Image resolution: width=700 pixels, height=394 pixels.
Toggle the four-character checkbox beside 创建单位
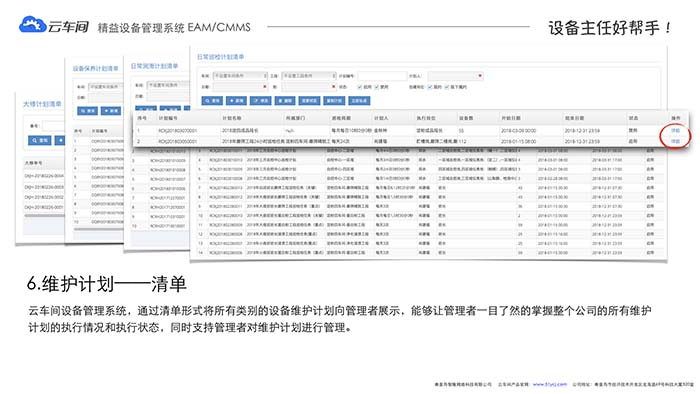(446, 87)
